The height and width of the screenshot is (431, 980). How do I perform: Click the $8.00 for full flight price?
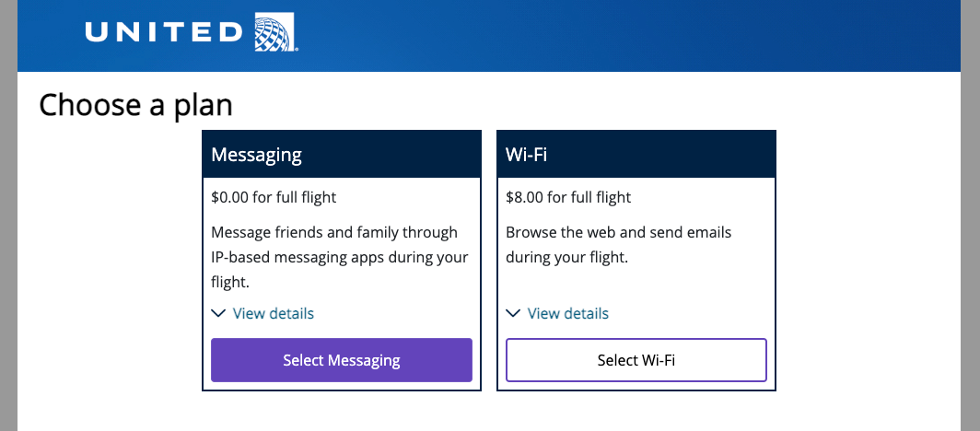tap(568, 196)
